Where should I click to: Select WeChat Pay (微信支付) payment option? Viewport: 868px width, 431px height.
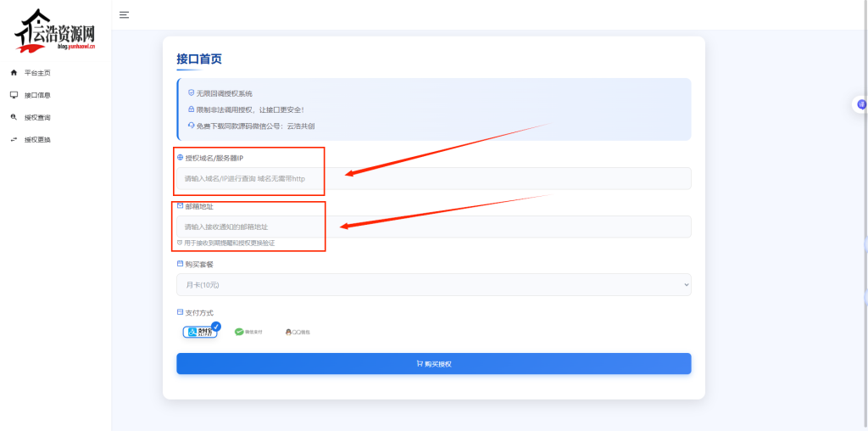pyautogui.click(x=248, y=332)
